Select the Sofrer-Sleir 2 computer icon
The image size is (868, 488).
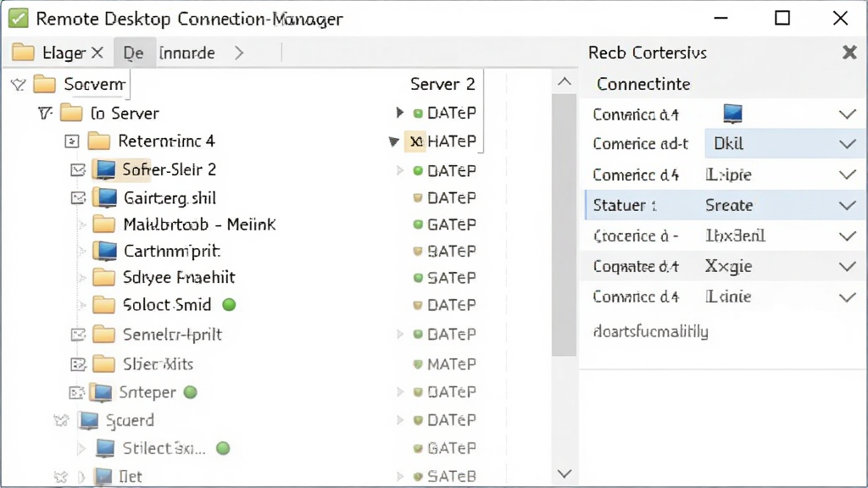pyautogui.click(x=105, y=169)
